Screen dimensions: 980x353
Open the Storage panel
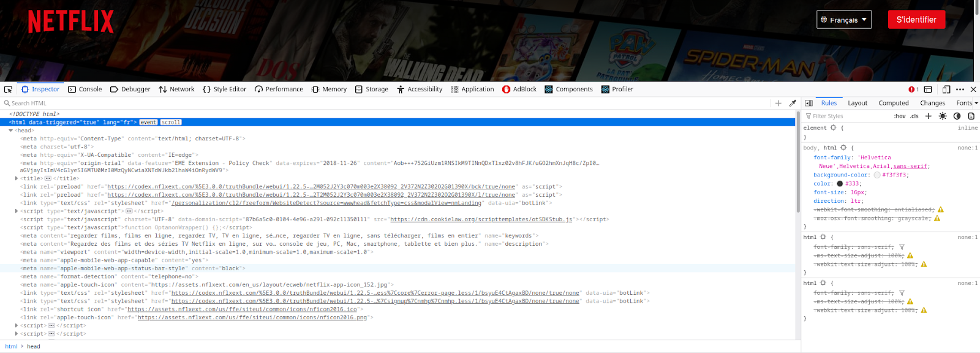pos(371,89)
